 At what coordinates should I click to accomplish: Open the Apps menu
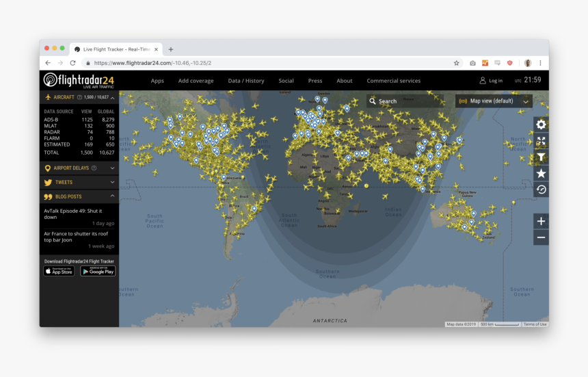coord(157,81)
